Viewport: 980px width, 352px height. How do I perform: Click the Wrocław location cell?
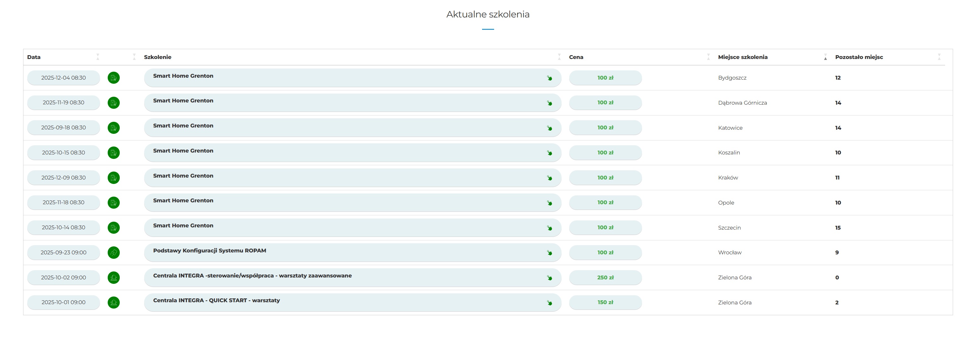730,252
